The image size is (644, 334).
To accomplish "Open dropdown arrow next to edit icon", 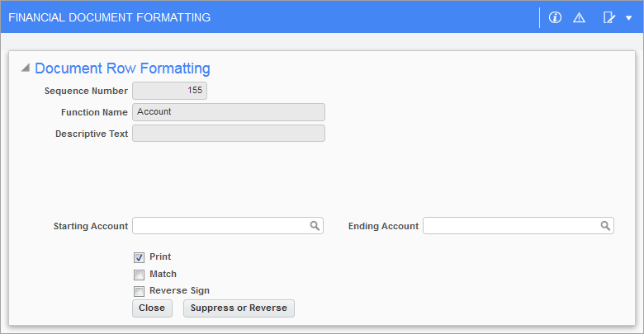I will coord(629,18).
